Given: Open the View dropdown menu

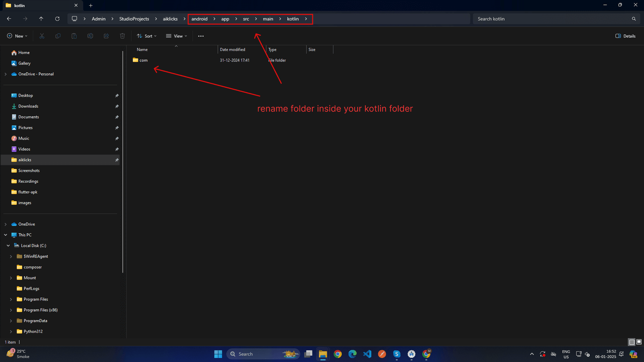Looking at the screenshot, I should tap(176, 36).
